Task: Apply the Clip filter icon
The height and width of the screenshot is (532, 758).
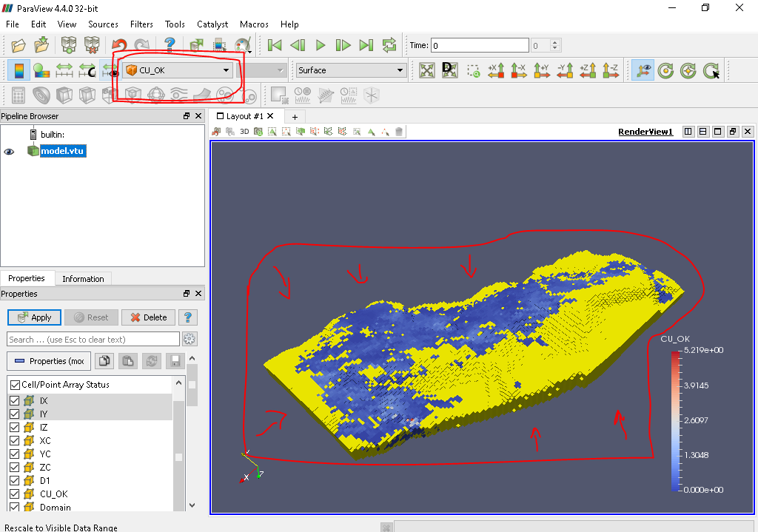Action: point(64,95)
